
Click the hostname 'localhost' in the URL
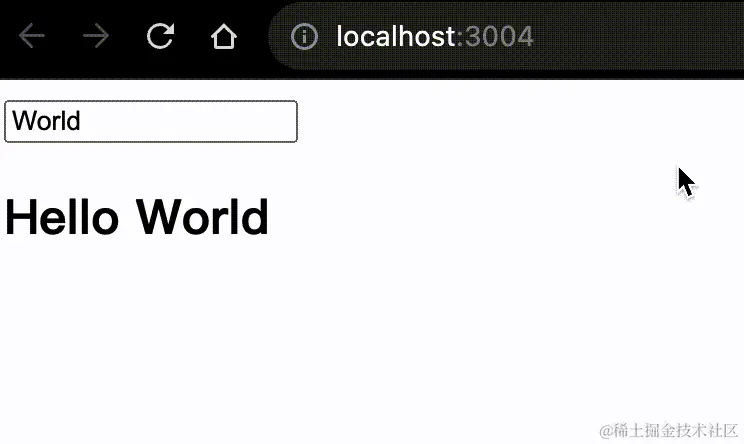tap(396, 36)
